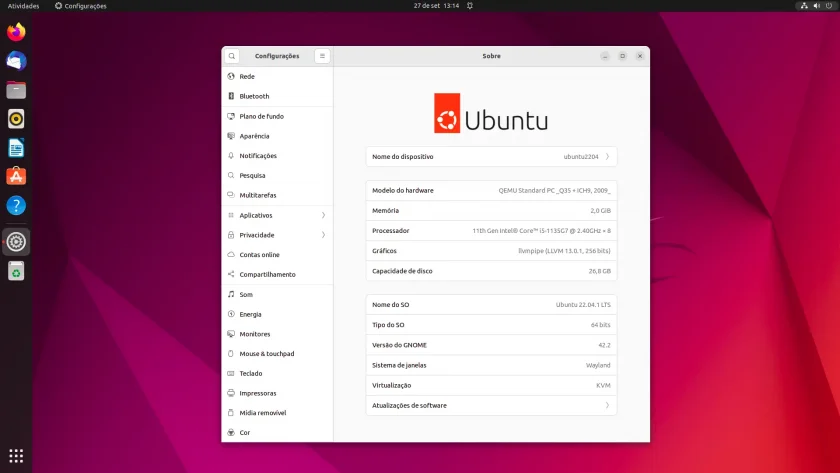The width and height of the screenshot is (840, 473).
Task: Open the Help icon in dock
Action: pos(16,205)
